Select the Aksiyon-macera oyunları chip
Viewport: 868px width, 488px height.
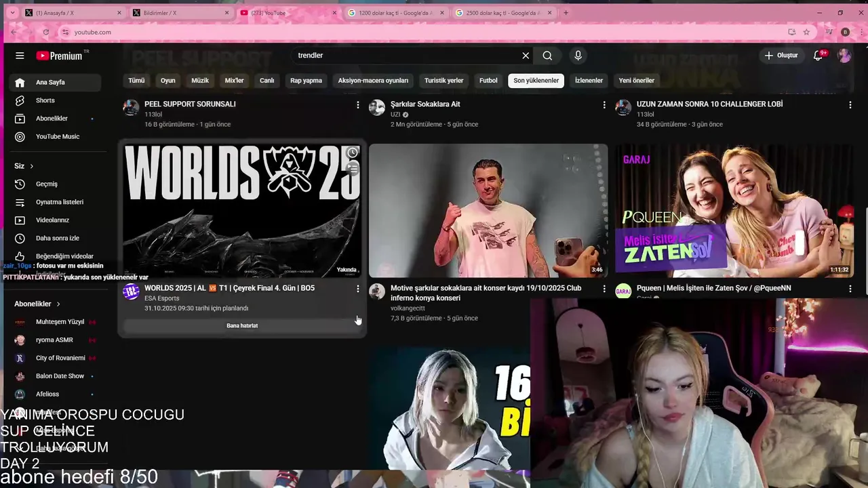[373, 81]
